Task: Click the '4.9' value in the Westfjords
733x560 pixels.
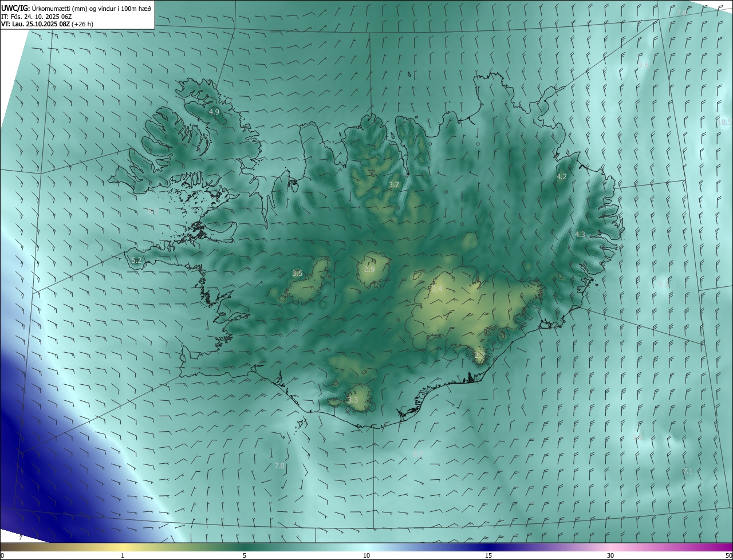Action: pyautogui.click(x=214, y=112)
